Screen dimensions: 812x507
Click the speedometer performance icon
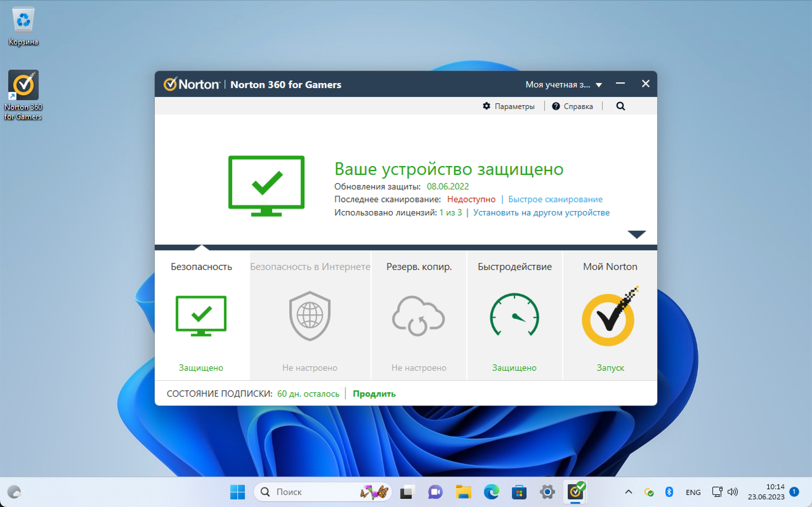514,315
